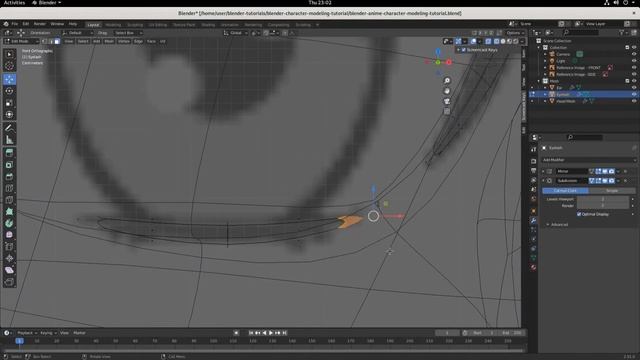Toggle the Screencast Keys checkbox
This screenshot has height=360, width=640.
coord(463,50)
